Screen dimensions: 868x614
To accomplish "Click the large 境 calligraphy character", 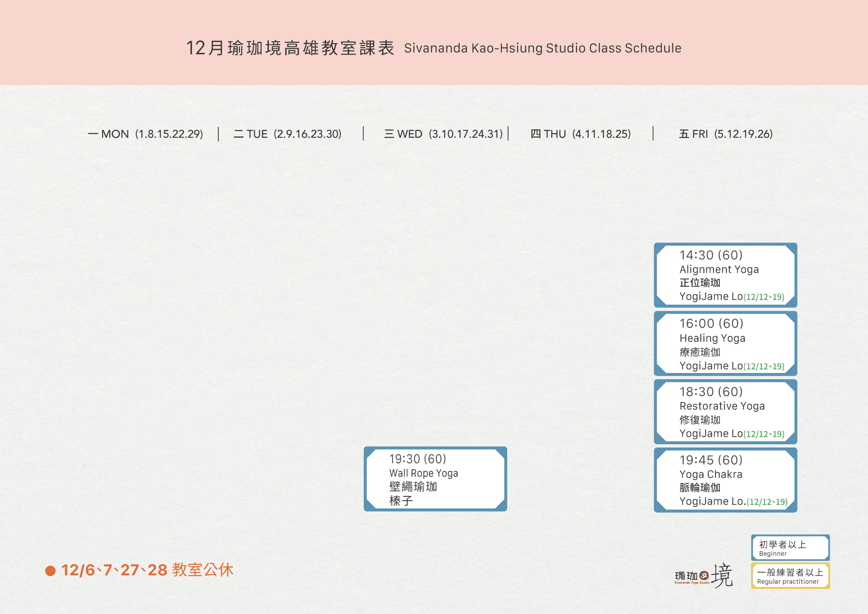I will click(x=722, y=575).
